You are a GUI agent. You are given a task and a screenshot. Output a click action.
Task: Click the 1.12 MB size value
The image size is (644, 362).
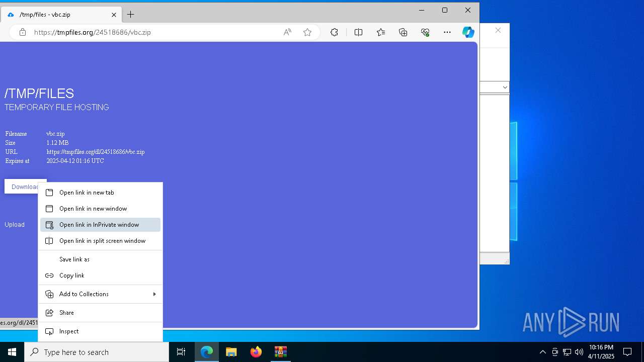(x=57, y=143)
